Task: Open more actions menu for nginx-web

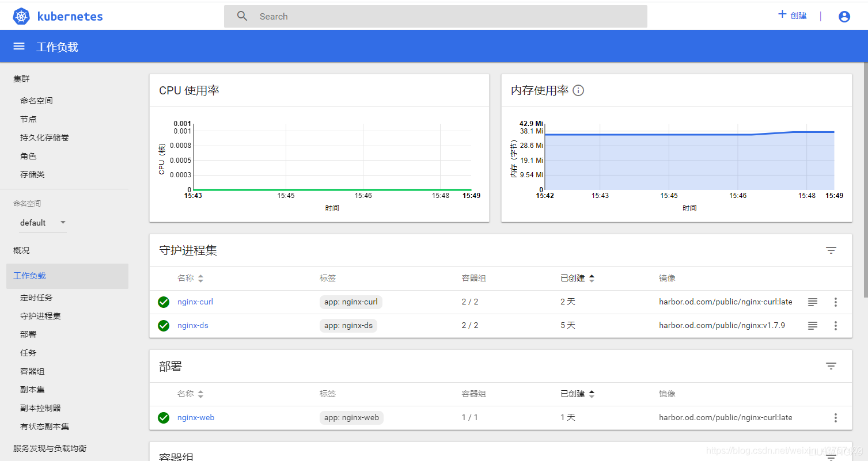Action: click(x=836, y=418)
